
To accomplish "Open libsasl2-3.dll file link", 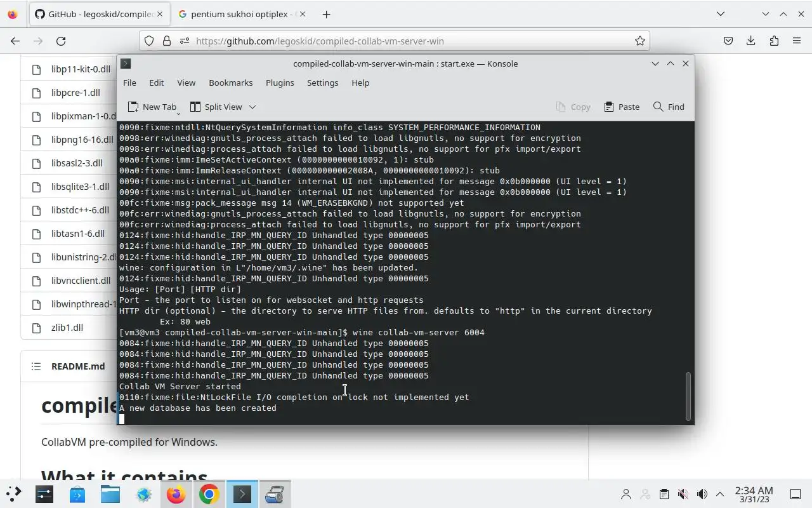I will (x=77, y=163).
